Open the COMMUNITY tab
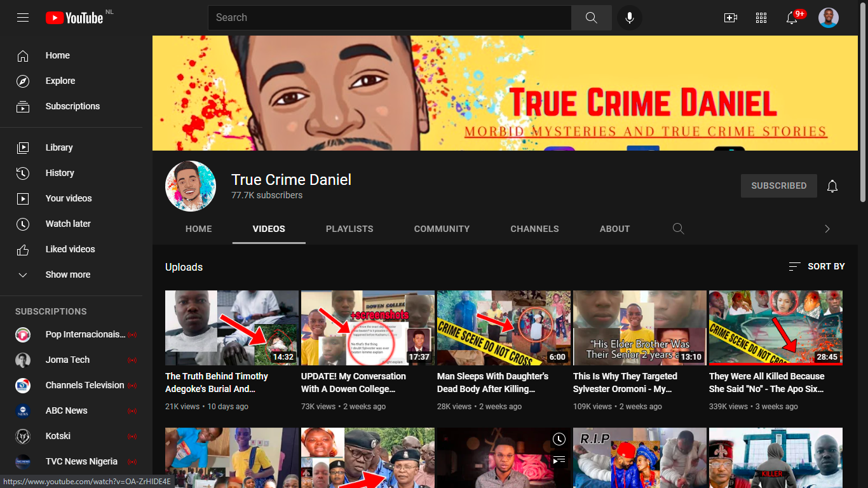 (442, 229)
